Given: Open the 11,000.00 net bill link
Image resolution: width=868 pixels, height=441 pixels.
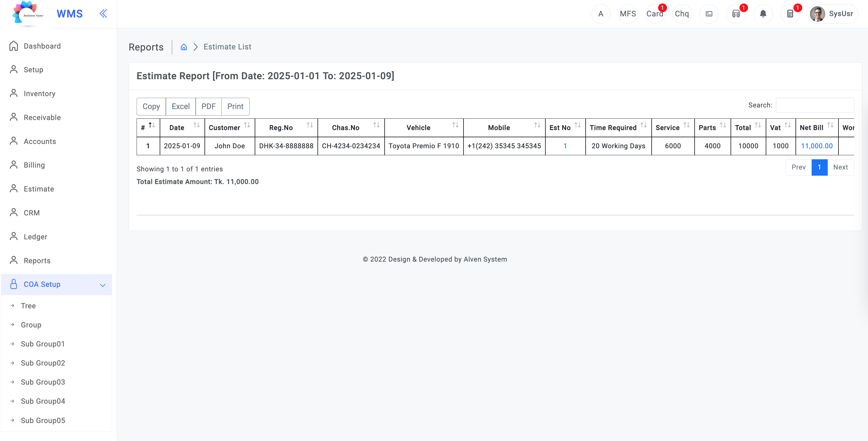Looking at the screenshot, I should (x=816, y=146).
